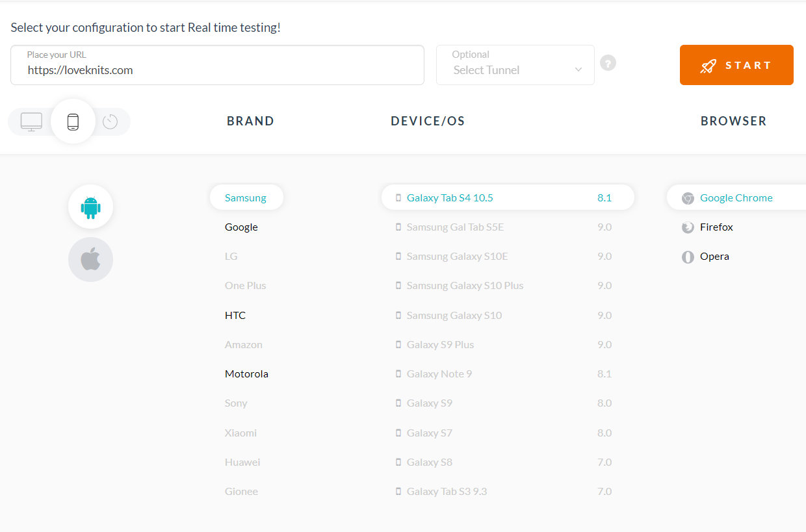Choose the Android platform icon
This screenshot has width=806, height=532.
(x=90, y=207)
